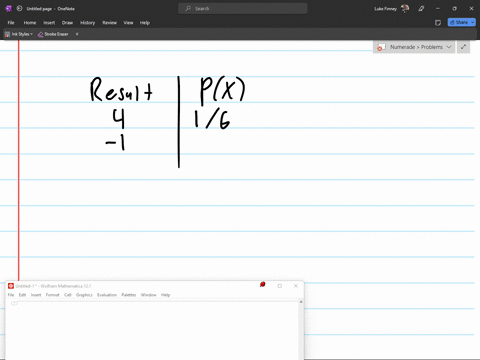Open the Mathematica Window menu
Image resolution: width=480 pixels, height=360 pixels.
tap(148, 295)
